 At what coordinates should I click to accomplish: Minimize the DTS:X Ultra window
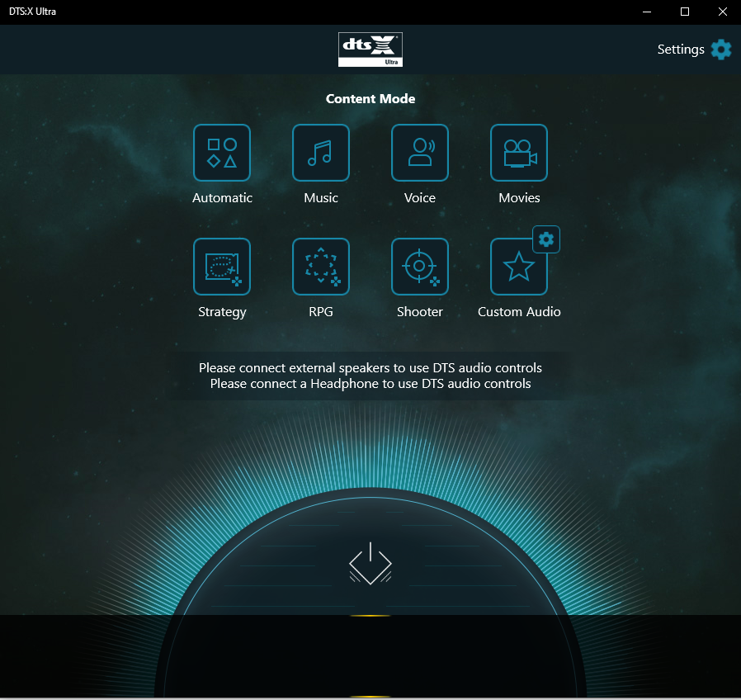point(647,12)
